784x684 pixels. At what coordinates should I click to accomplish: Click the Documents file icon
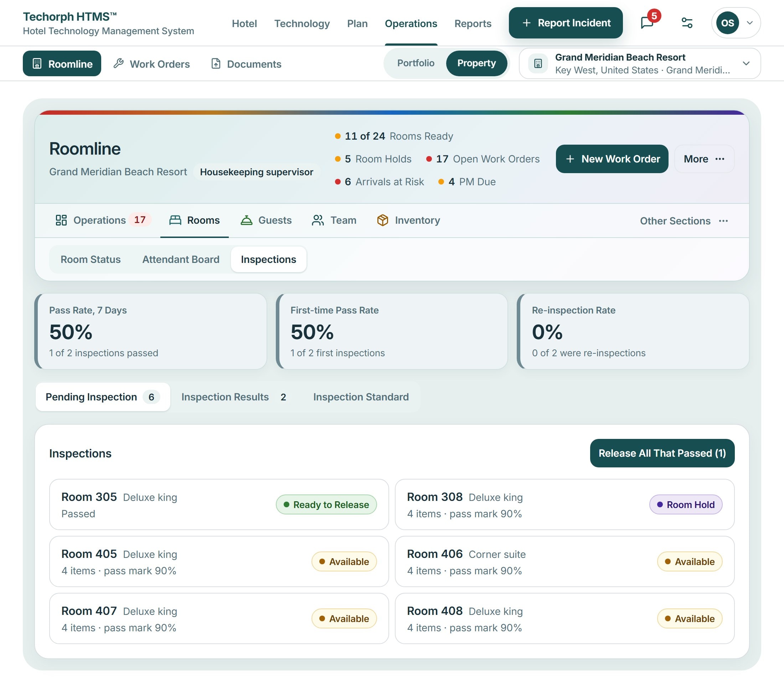pos(216,63)
